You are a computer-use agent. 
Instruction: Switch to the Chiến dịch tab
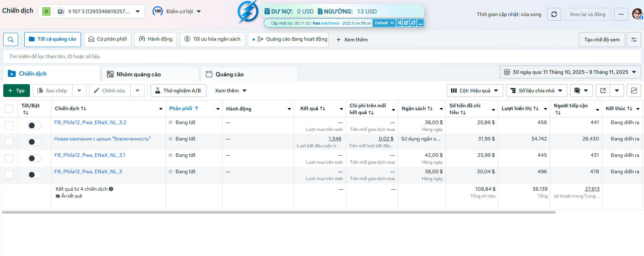[51, 74]
